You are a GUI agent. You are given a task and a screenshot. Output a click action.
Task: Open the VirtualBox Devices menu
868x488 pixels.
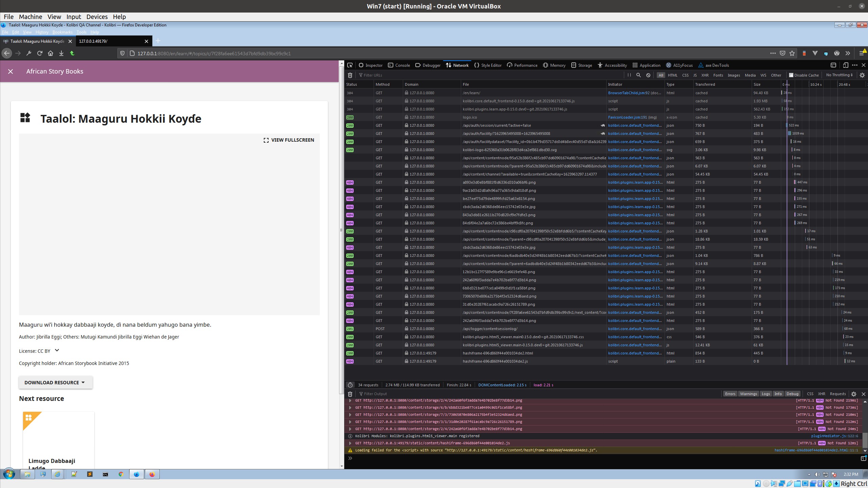pos(97,17)
